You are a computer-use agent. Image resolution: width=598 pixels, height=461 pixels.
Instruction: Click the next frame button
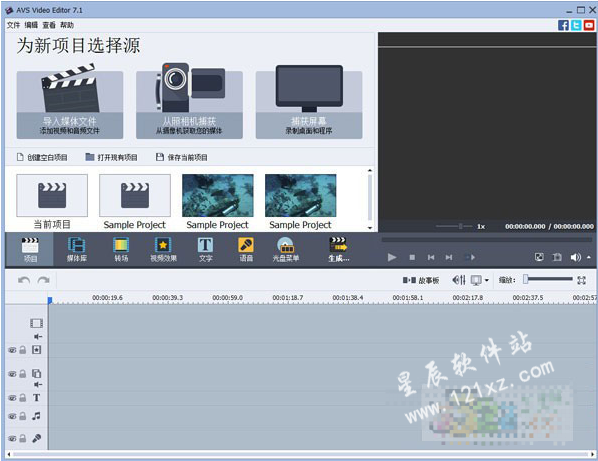449,257
